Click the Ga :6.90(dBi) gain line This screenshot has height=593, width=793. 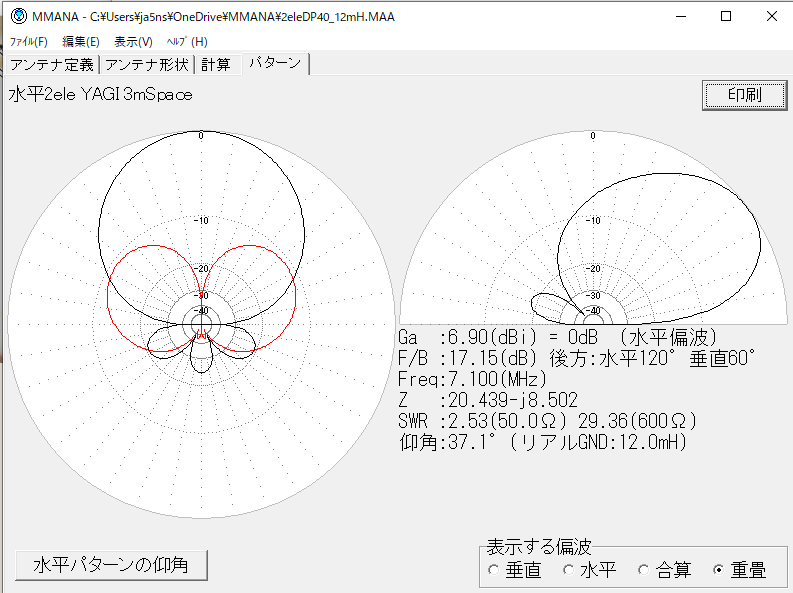click(557, 337)
